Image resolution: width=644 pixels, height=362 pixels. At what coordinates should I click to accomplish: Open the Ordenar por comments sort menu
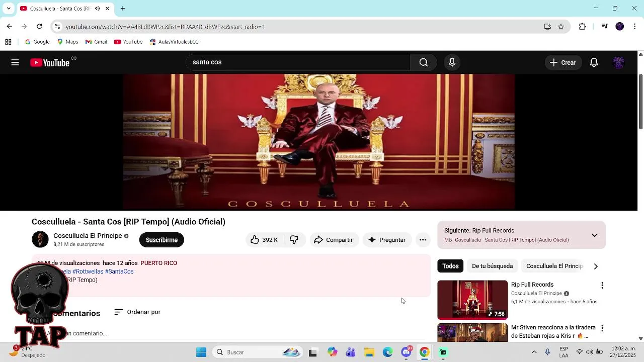(x=137, y=312)
